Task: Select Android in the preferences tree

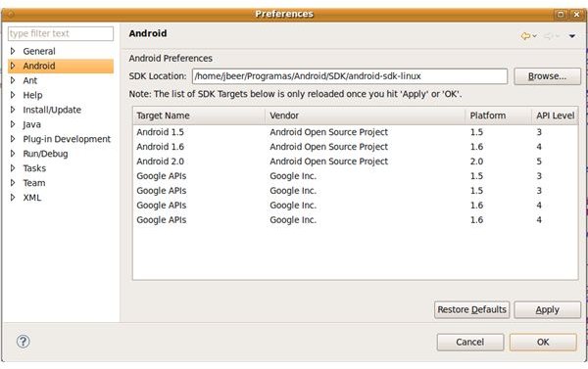Action: [39, 66]
